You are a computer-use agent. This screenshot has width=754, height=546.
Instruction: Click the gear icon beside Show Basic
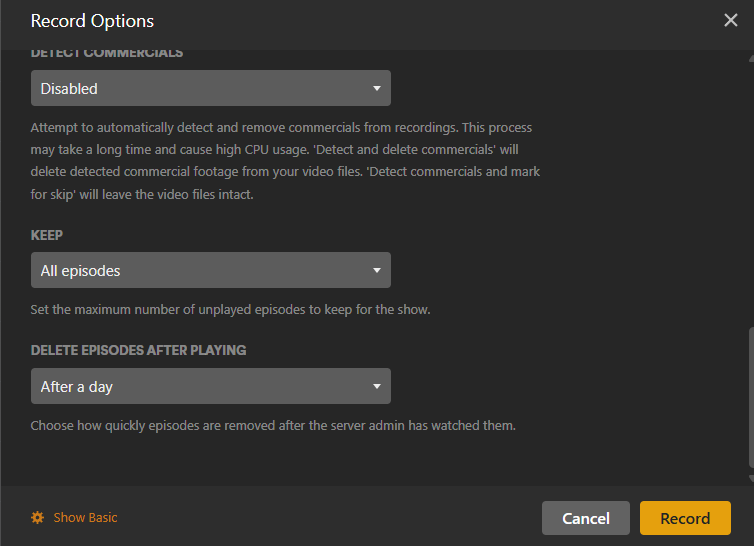(x=38, y=517)
